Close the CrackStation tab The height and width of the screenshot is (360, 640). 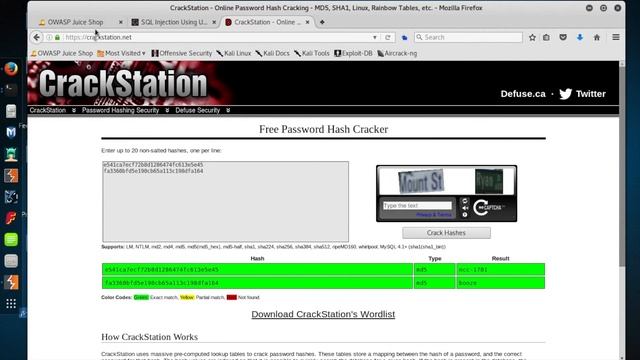pyautogui.click(x=307, y=22)
